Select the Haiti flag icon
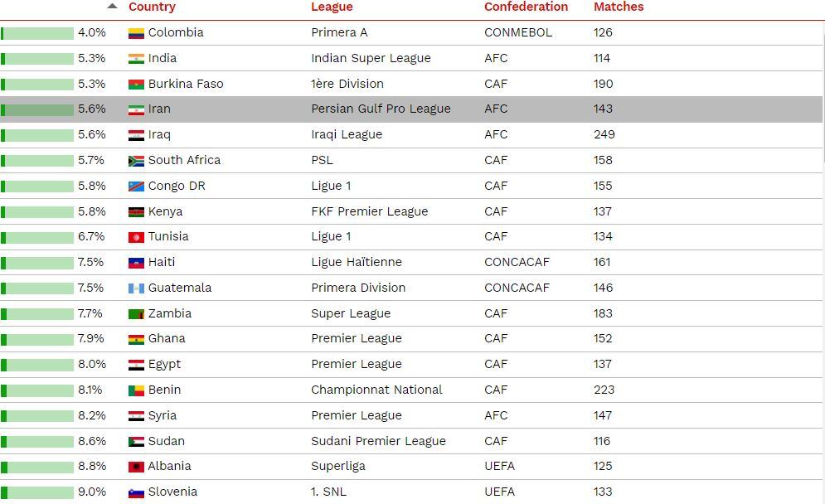This screenshot has width=825, height=504. 137,262
